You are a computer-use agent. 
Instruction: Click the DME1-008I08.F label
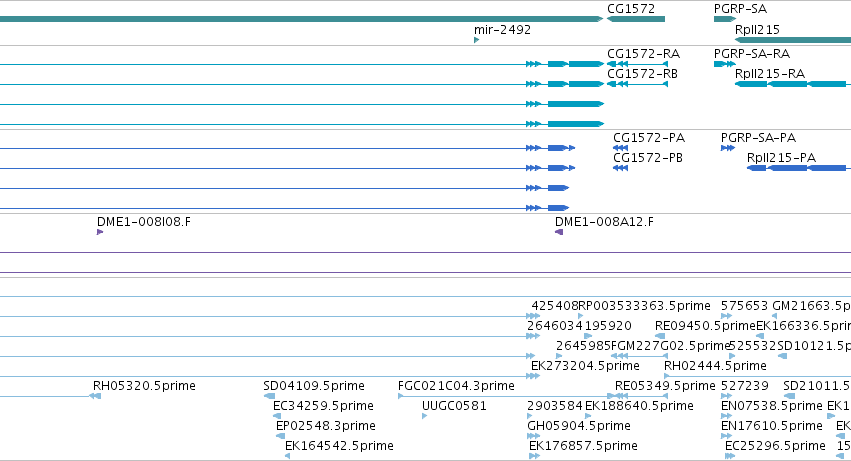click(144, 222)
